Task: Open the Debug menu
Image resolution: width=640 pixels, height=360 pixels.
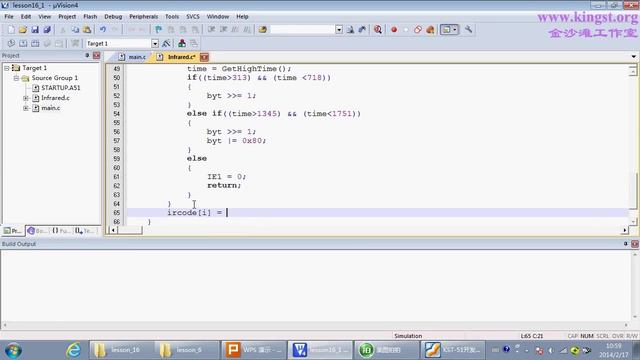Action: [113, 17]
